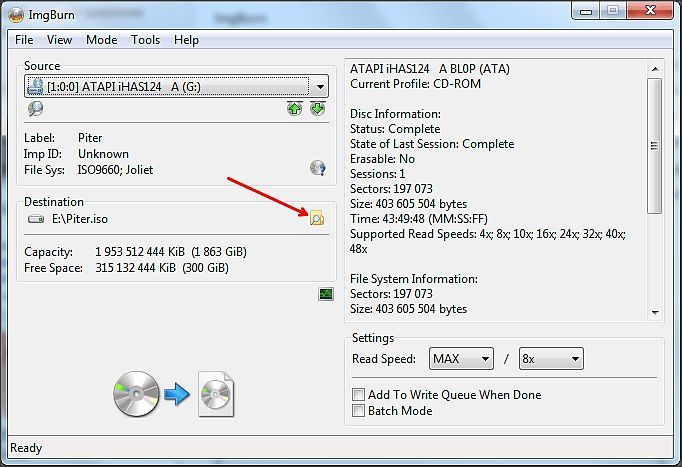The width and height of the screenshot is (682, 467).
Task: Click the File System Information heading
Action: pyautogui.click(x=414, y=279)
